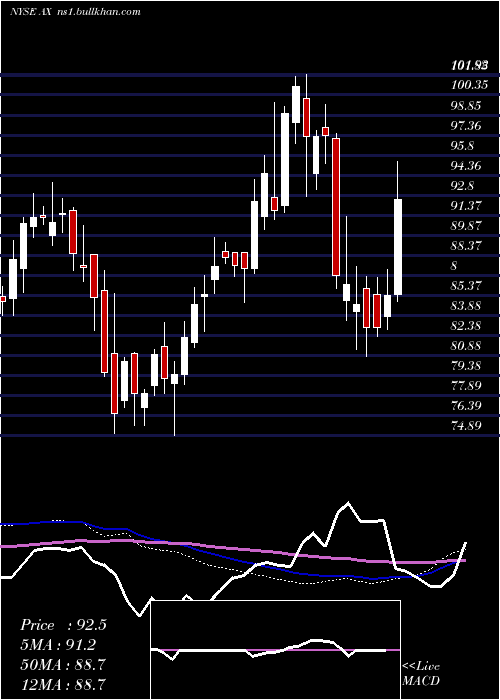
Task: Click inside the Live MACD inset chart
Action: point(275,650)
